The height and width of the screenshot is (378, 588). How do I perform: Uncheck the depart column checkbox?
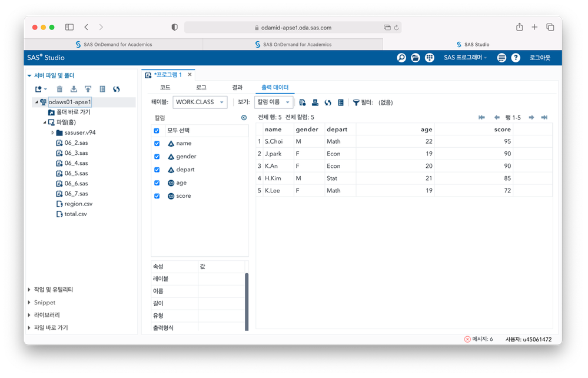point(157,170)
